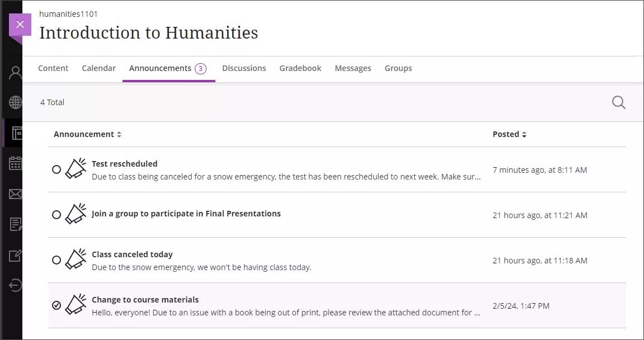Switch to the Discussions tab
Image resolution: width=644 pixels, height=340 pixels.
pyautogui.click(x=244, y=68)
